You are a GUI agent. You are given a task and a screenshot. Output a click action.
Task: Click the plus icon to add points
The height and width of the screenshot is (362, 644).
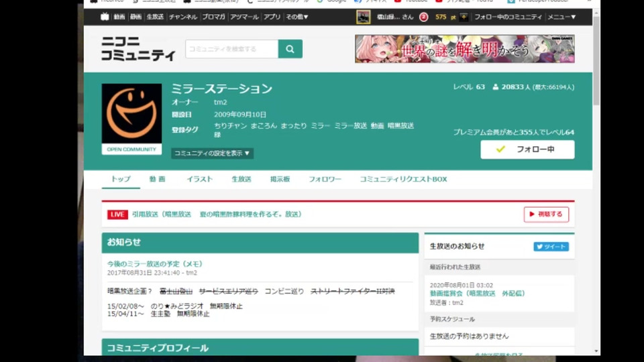tap(464, 17)
